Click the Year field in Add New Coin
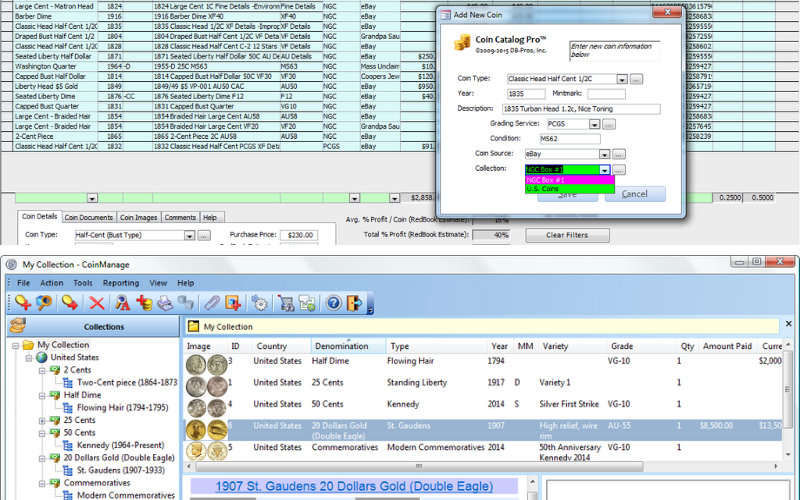The height and width of the screenshot is (500, 800). pos(526,94)
